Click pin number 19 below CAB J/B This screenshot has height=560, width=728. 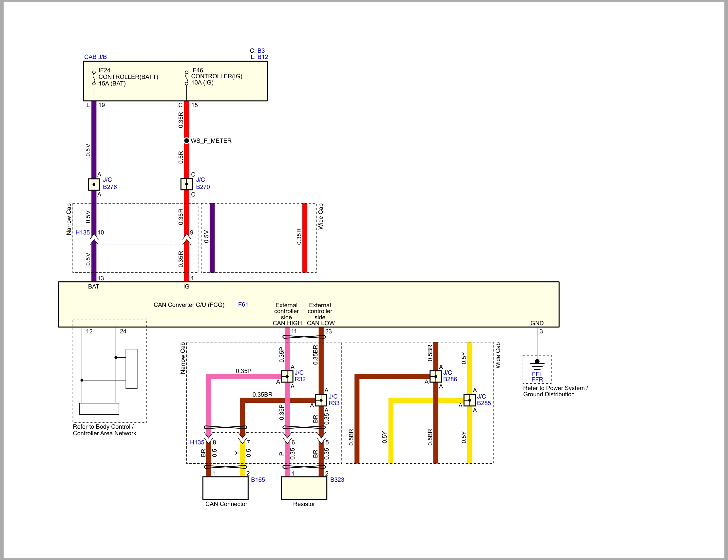pyautogui.click(x=102, y=105)
